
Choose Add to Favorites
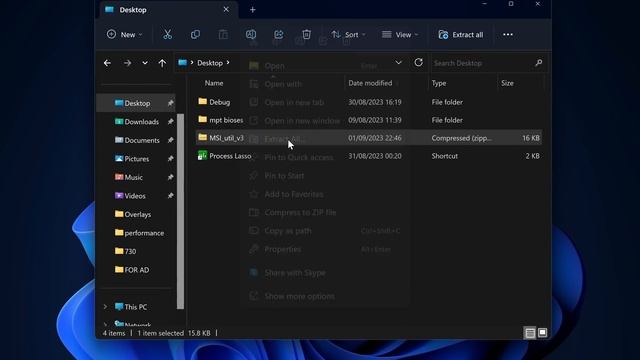click(294, 194)
